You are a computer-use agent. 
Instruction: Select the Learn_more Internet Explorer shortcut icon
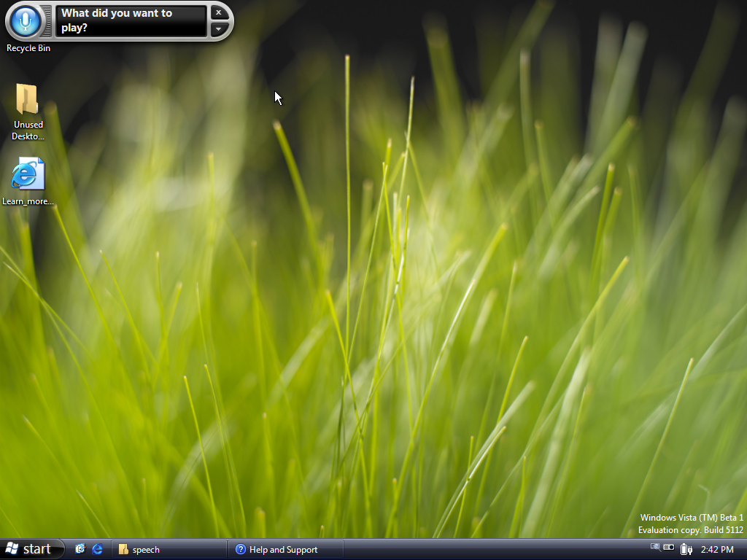point(28,174)
